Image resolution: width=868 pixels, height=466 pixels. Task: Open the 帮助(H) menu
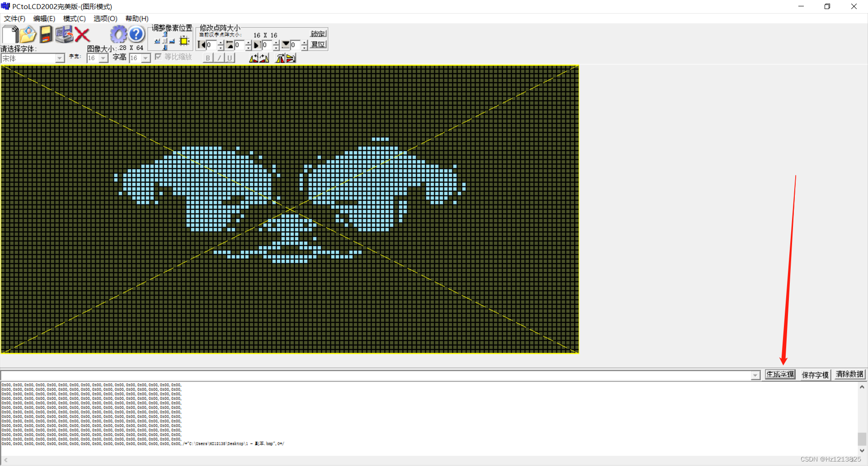tap(137, 19)
